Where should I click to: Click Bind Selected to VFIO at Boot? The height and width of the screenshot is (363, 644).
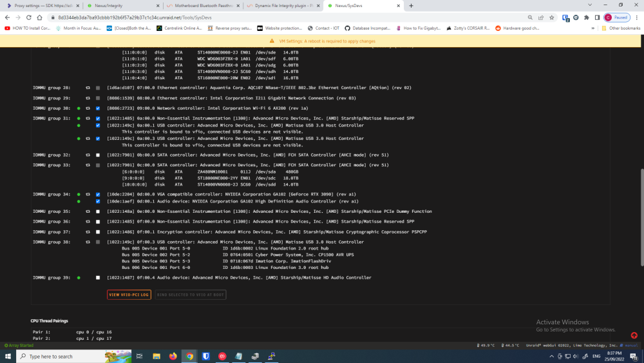[191, 295]
